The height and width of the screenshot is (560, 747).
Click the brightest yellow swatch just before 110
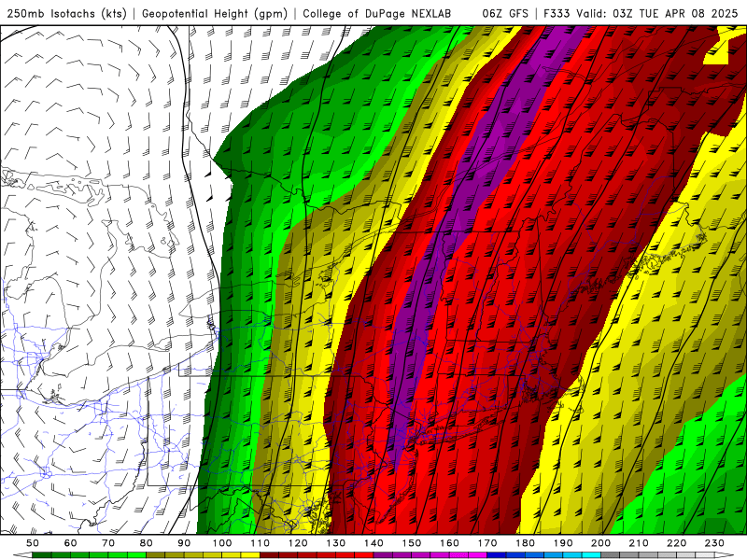(x=250, y=555)
